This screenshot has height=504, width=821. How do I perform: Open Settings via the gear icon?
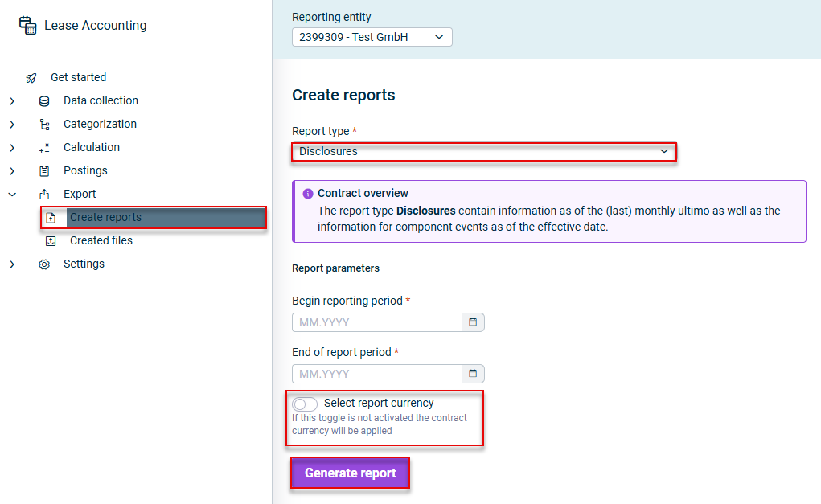click(44, 264)
